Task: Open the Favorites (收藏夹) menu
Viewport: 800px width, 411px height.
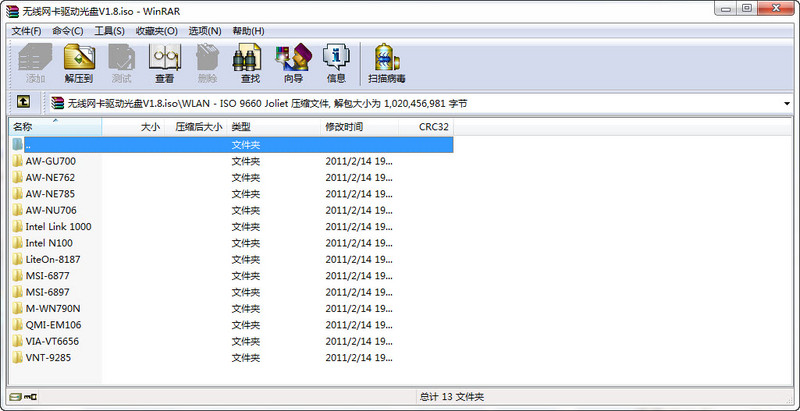Action: (x=157, y=31)
